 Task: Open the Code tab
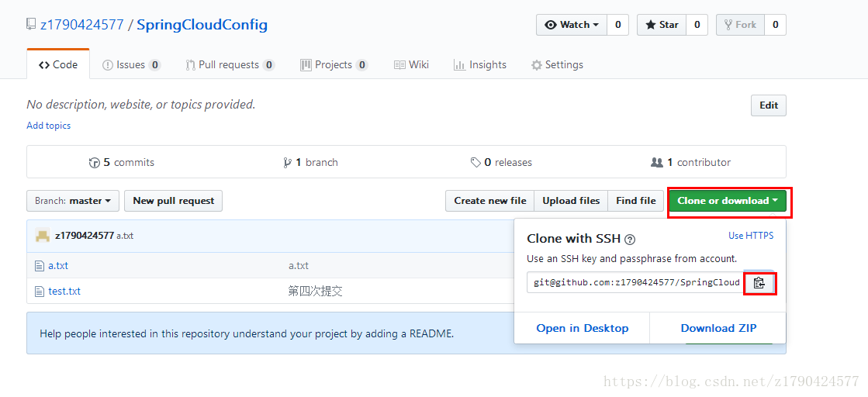tap(58, 65)
